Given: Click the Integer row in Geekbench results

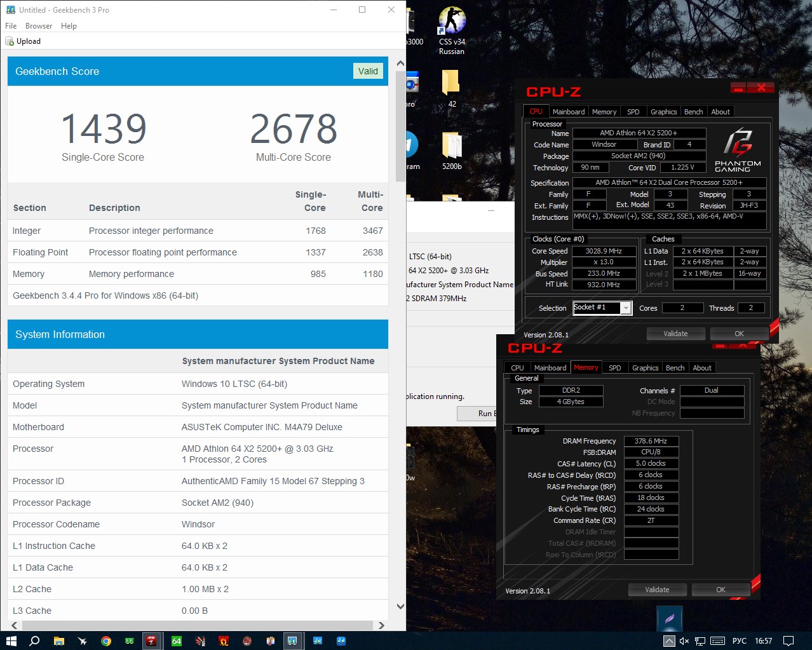Looking at the screenshot, I should coord(198,231).
